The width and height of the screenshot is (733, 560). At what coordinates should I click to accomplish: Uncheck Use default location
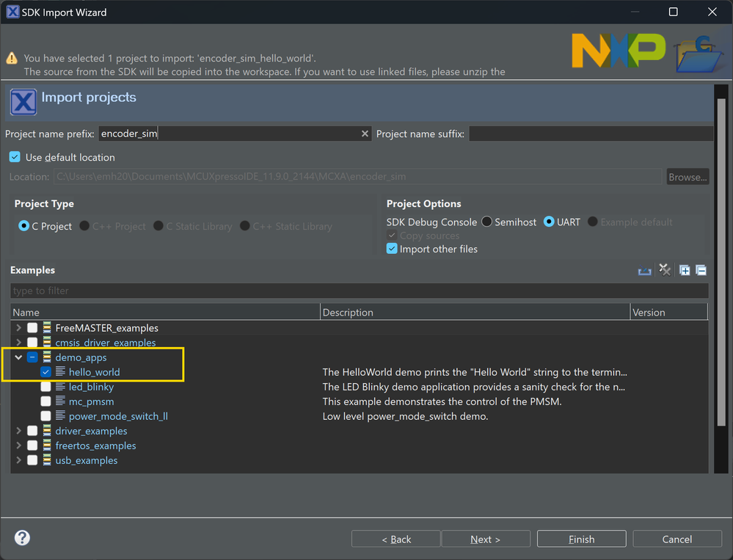point(15,157)
